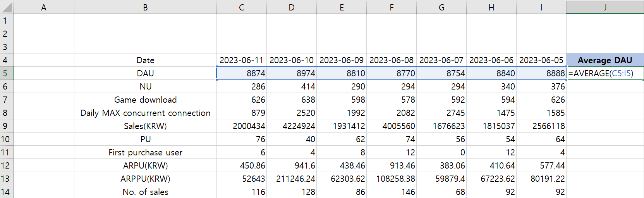
Task: Select column A header
Action: click(x=44, y=7)
